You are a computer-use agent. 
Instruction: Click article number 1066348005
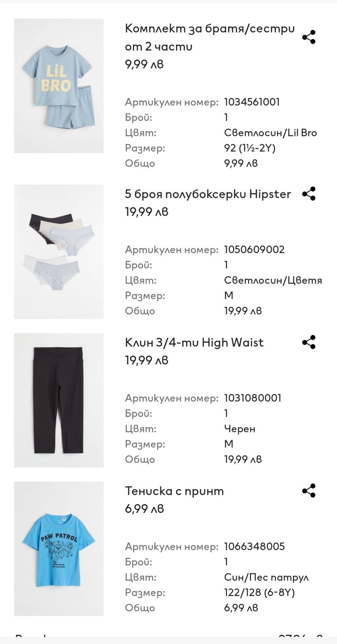point(254,546)
